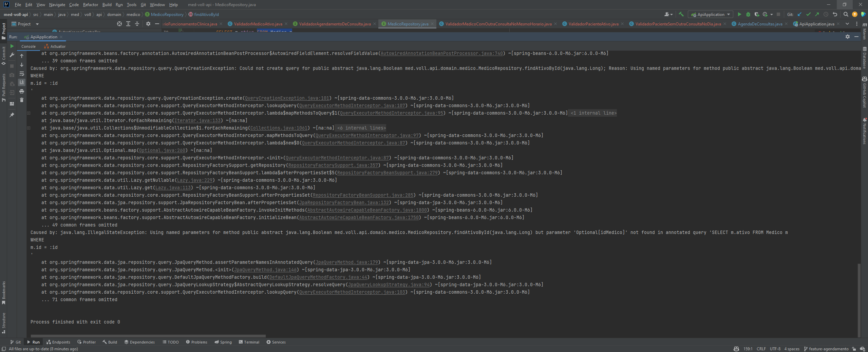The image size is (868, 352).
Task: Click the orange IDE update icon
Action: [x=855, y=14]
